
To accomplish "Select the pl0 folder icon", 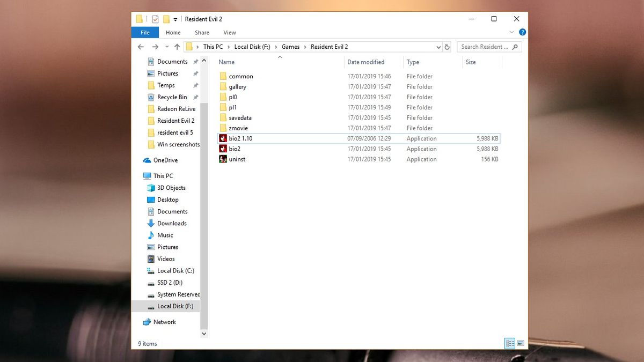I will click(223, 97).
